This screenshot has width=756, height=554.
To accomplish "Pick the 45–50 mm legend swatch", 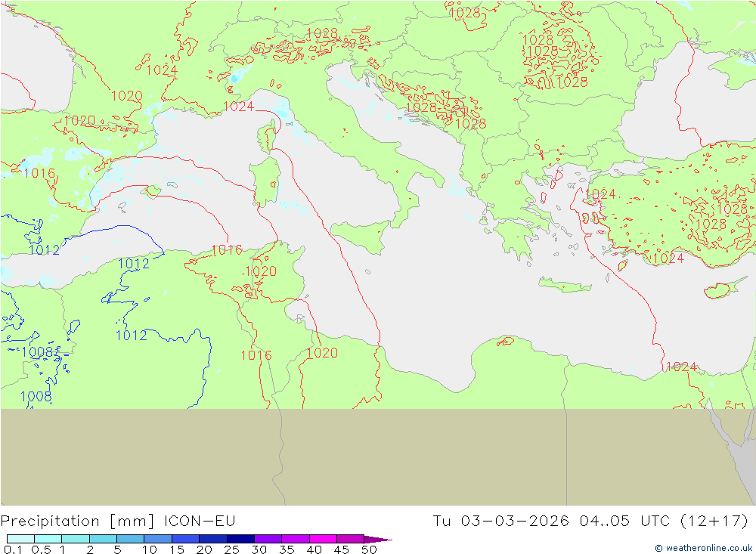I will (x=351, y=539).
